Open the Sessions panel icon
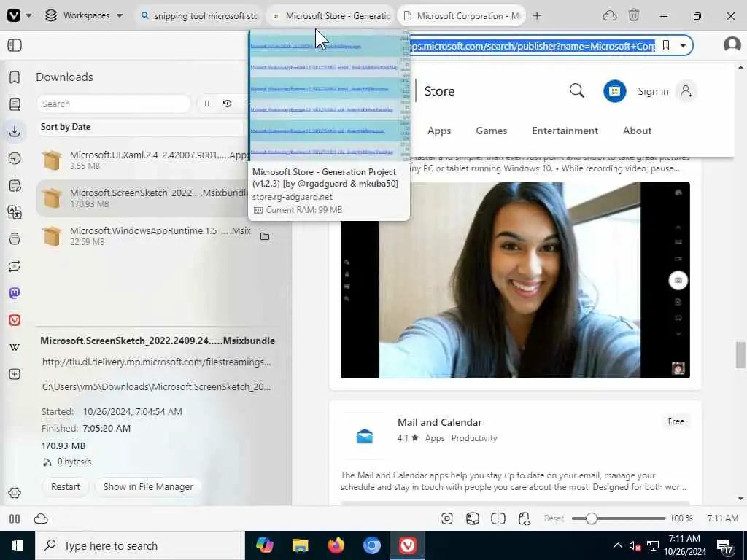The width and height of the screenshot is (747, 560). 15,265
